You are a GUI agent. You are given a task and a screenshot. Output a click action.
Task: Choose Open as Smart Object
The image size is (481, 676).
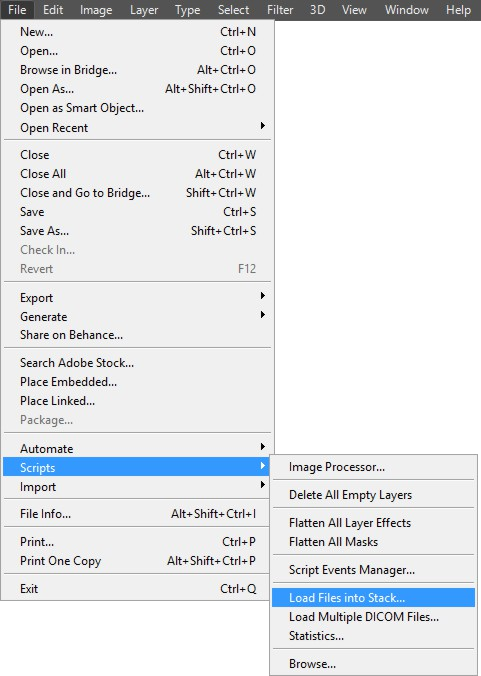tap(137, 108)
